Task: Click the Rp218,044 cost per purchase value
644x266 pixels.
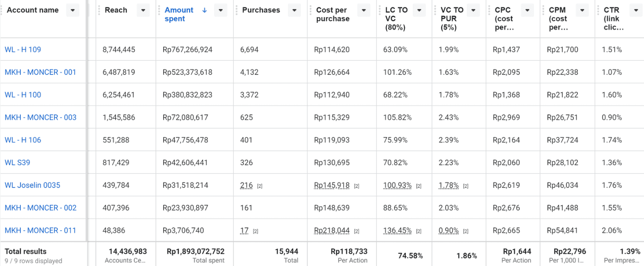Action: (332, 231)
